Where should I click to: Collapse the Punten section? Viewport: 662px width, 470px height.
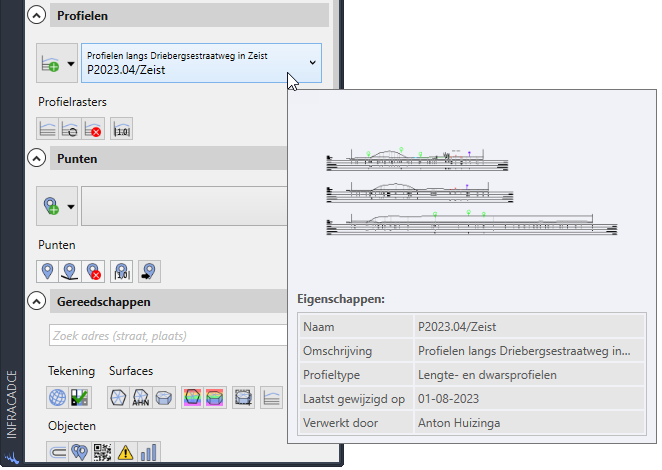[x=37, y=158]
